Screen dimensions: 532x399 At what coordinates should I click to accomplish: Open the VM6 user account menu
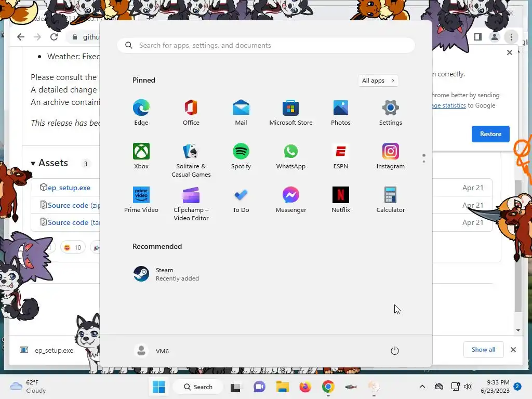point(151,351)
